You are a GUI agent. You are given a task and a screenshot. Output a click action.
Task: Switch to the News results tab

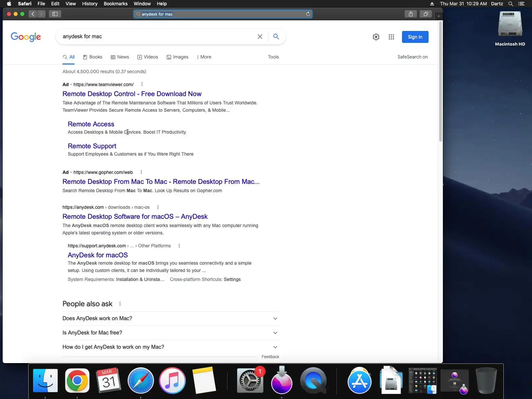(120, 57)
